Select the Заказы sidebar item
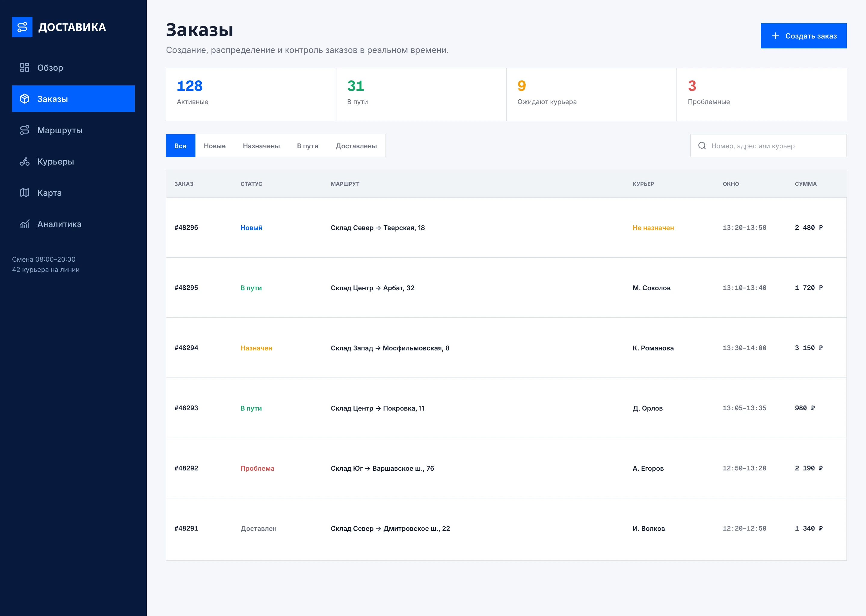The height and width of the screenshot is (616, 866). click(x=73, y=99)
